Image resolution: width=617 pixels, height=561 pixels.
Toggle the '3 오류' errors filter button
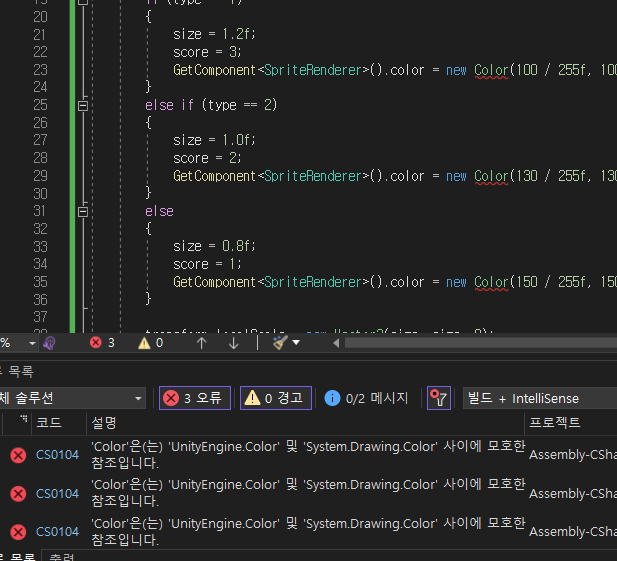click(195, 398)
